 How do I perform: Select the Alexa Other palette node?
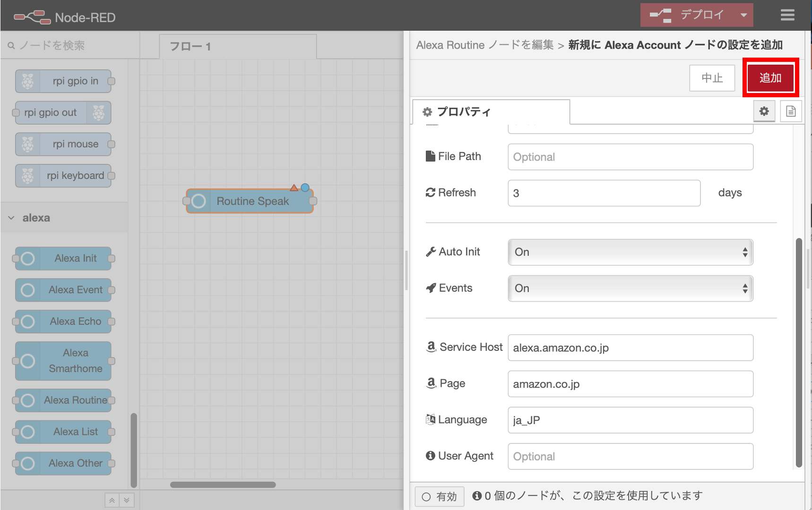click(63, 463)
